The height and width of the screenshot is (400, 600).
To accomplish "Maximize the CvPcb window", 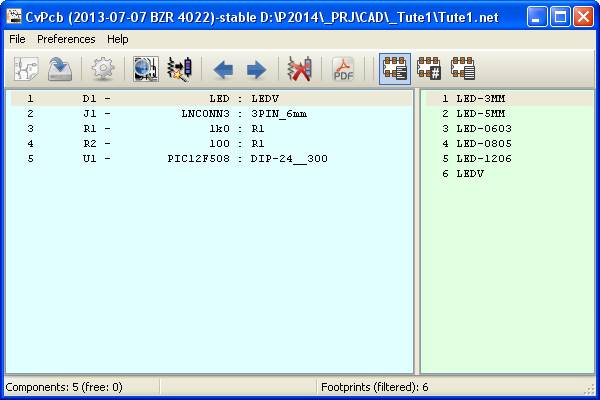I will (x=560, y=17).
